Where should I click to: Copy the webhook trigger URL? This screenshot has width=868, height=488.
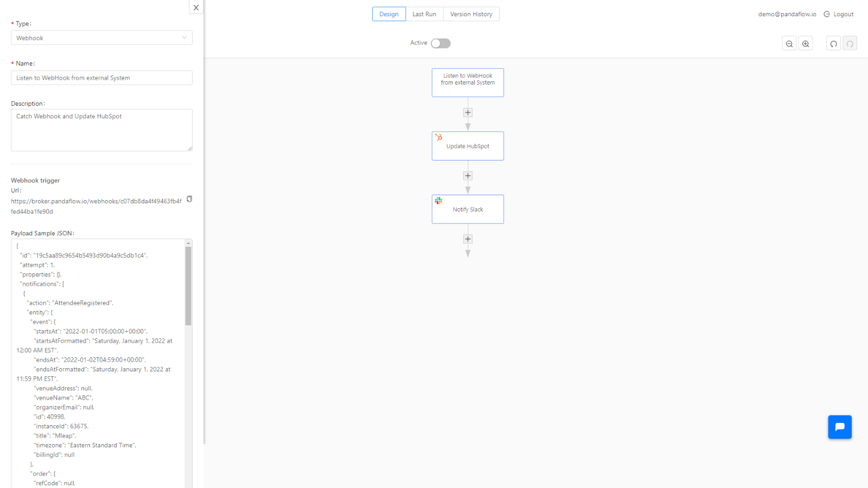[189, 199]
